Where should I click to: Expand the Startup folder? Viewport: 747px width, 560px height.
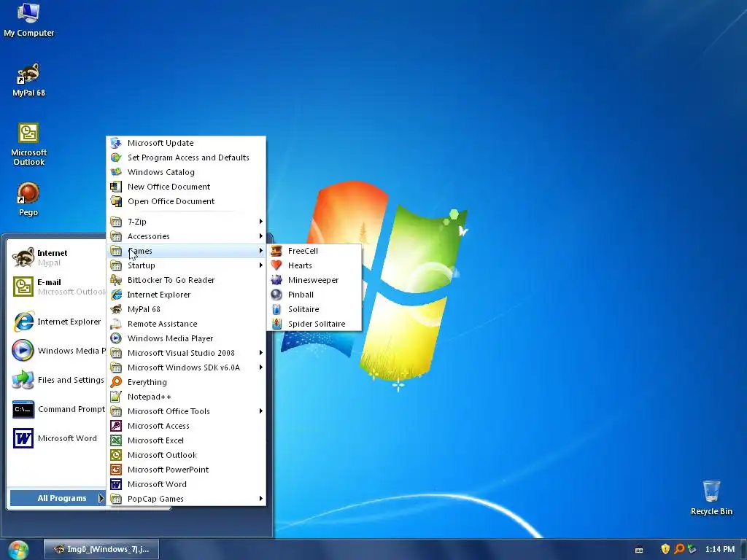186,265
